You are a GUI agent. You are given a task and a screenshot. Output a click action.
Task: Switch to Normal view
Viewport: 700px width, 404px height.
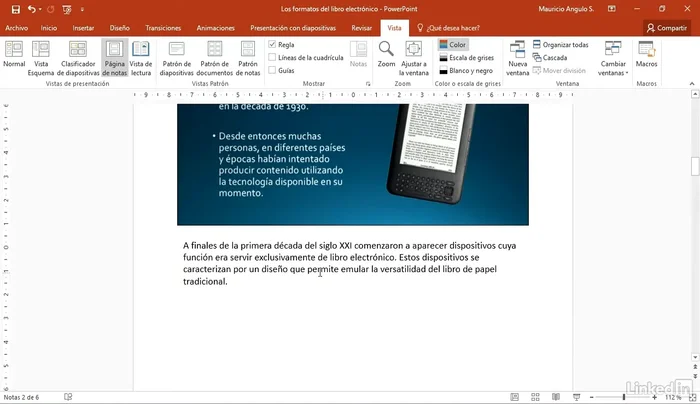click(14, 54)
